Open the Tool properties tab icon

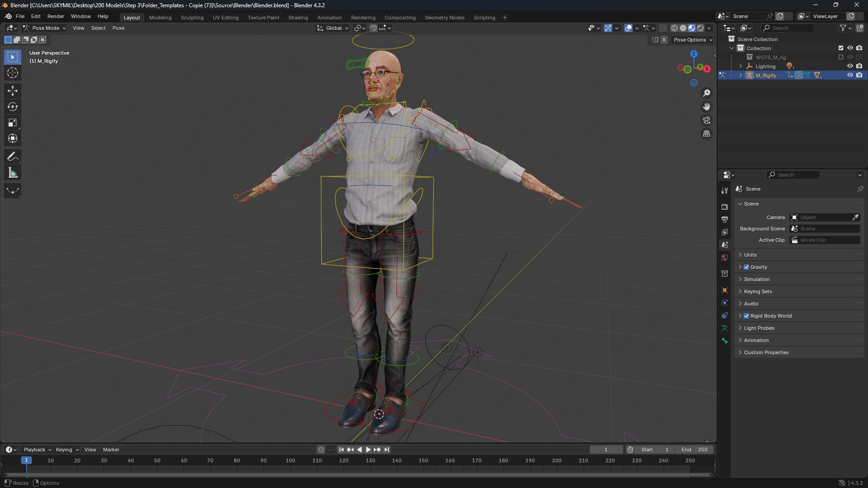725,191
